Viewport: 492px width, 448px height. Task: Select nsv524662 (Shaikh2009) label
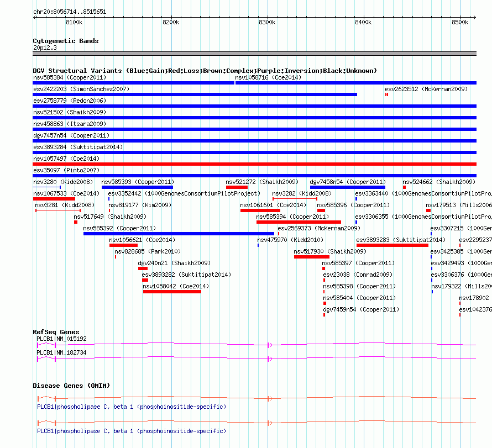coord(439,182)
